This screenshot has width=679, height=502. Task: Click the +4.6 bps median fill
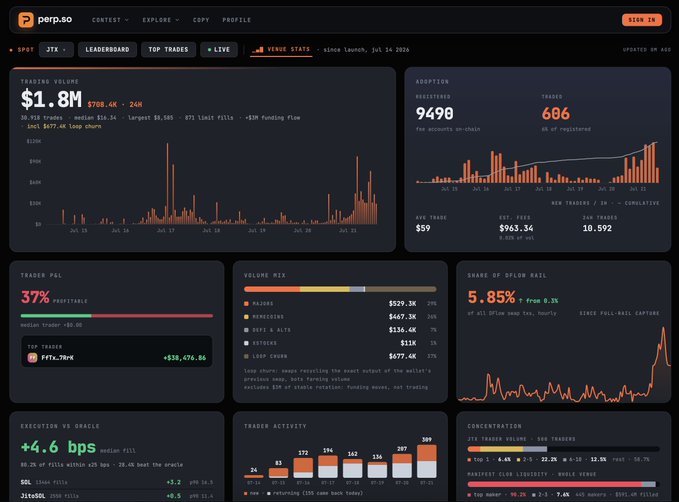(x=58, y=447)
